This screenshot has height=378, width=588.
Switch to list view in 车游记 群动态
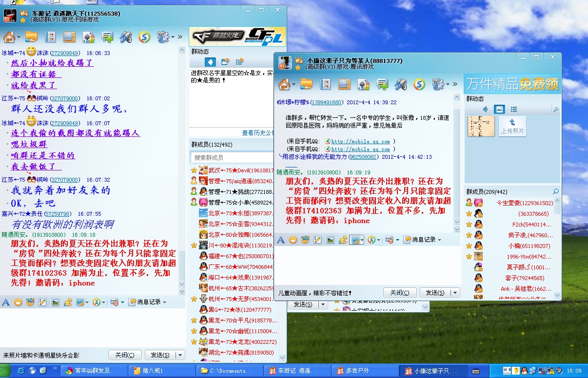coord(239,62)
